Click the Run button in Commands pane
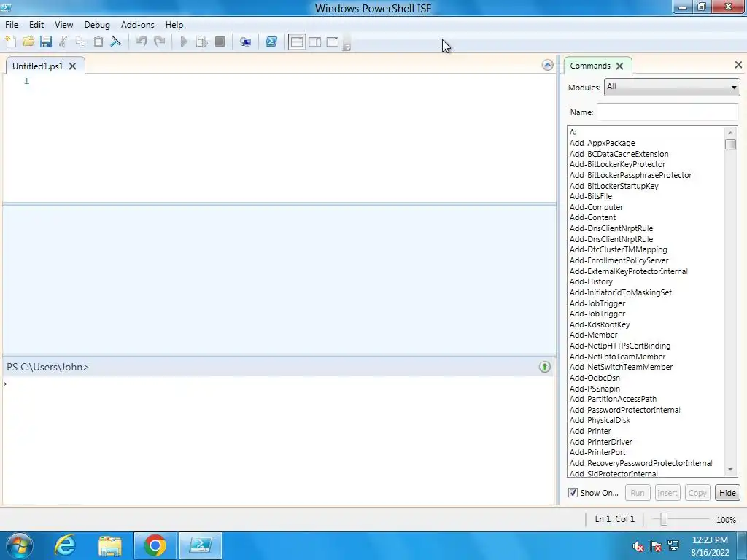Image resolution: width=747 pixels, height=560 pixels. point(638,493)
